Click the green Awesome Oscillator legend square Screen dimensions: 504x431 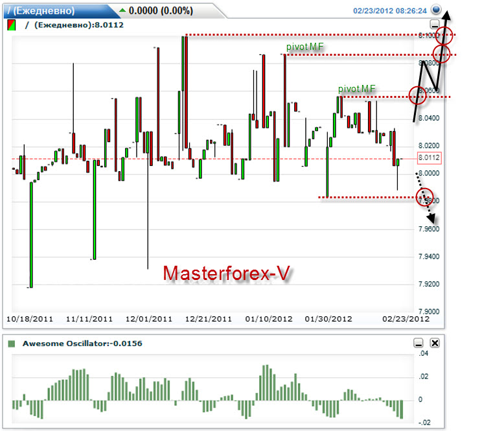12,344
